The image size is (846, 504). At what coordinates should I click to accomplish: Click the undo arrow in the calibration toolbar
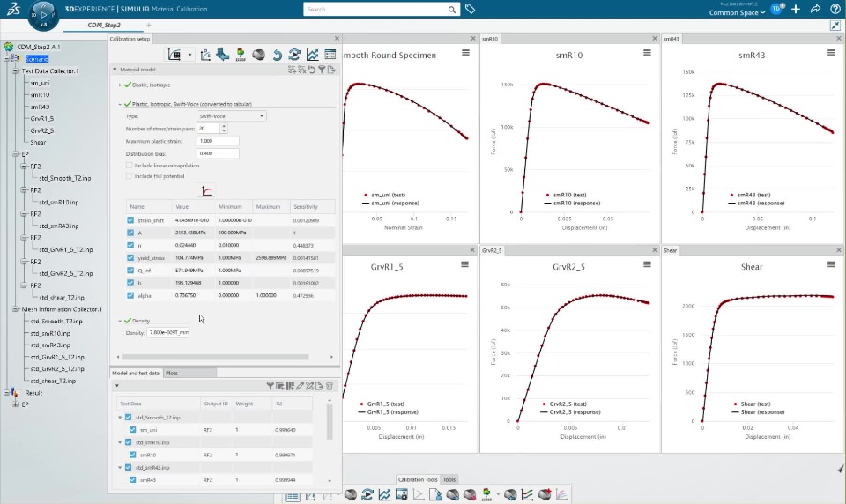click(278, 55)
